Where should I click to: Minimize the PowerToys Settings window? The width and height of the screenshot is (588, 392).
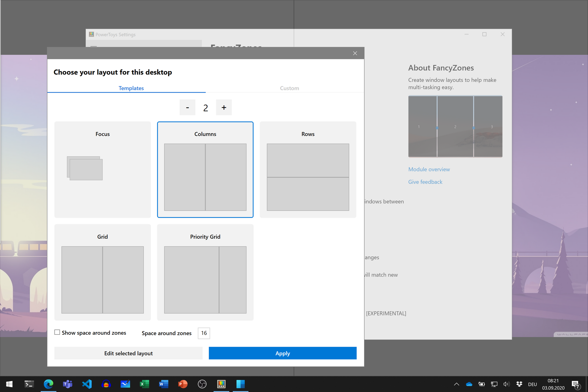click(x=466, y=34)
